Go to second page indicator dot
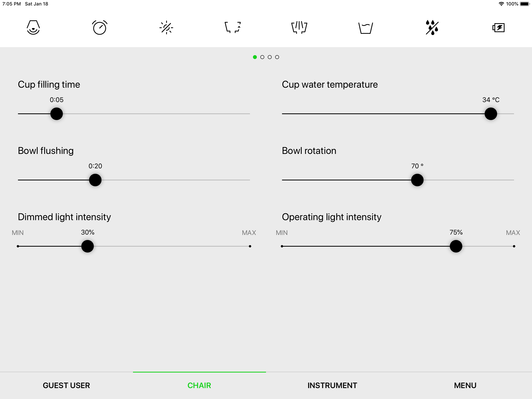The width and height of the screenshot is (532, 399). tap(262, 57)
